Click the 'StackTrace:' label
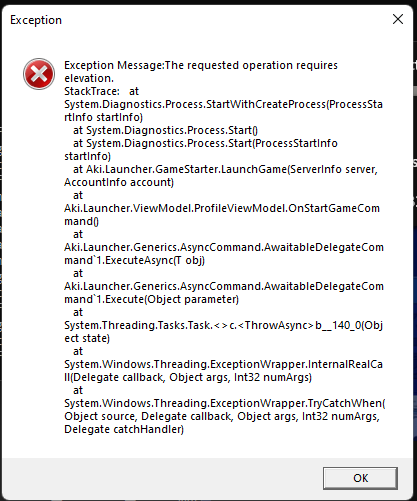Screen dimensions: 417x501 92,91
